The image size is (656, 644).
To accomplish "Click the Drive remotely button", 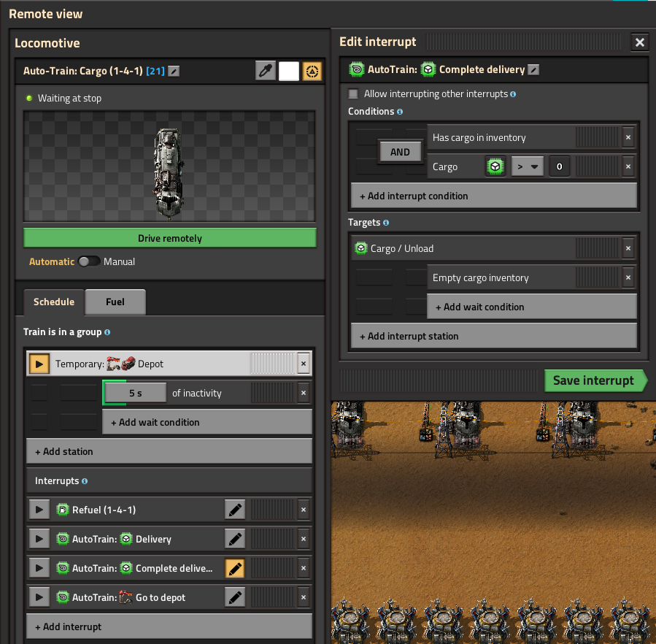I will click(x=170, y=238).
